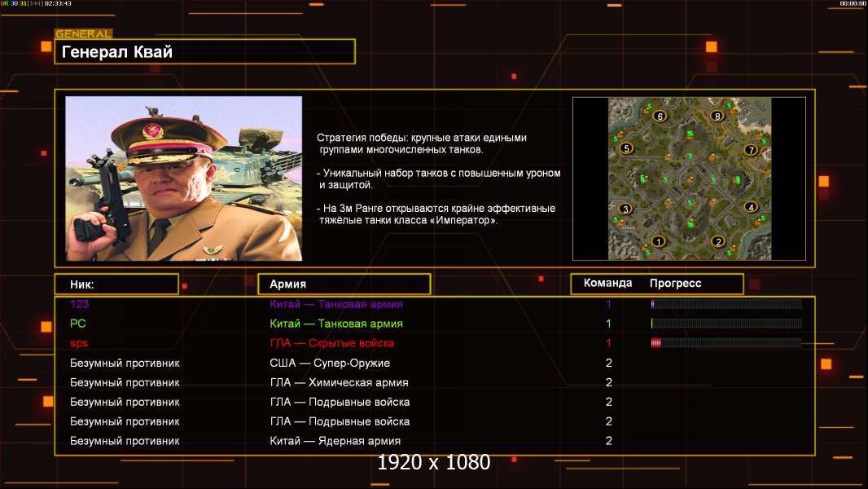Viewport: 868px width, 489px height.
Task: Select start position 5 marker
Action: tap(625, 148)
